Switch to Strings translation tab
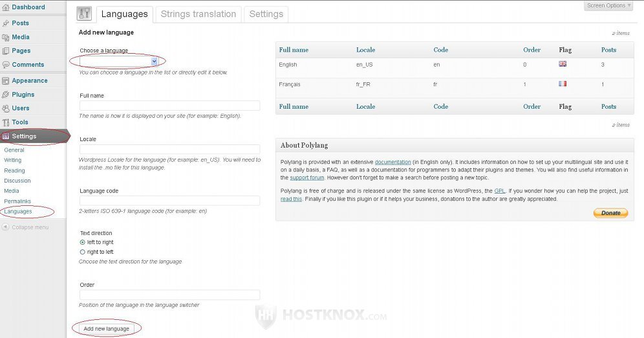 199,14
